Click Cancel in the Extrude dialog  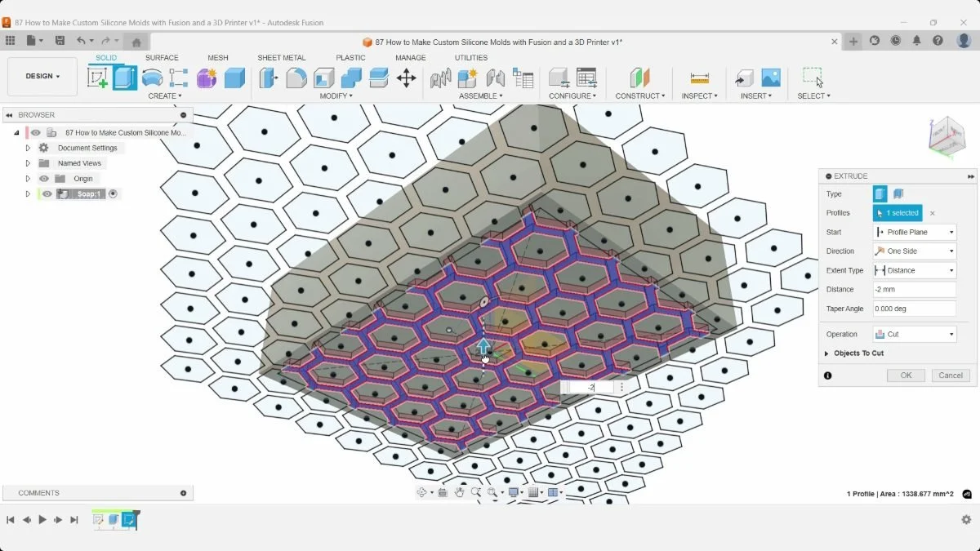coord(951,375)
